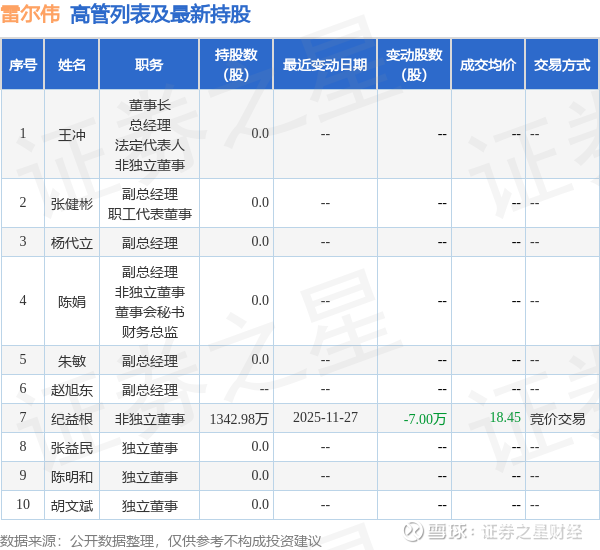Click the date 2025-11-27
Image resolution: width=600 pixels, height=550 pixels.
325,417
